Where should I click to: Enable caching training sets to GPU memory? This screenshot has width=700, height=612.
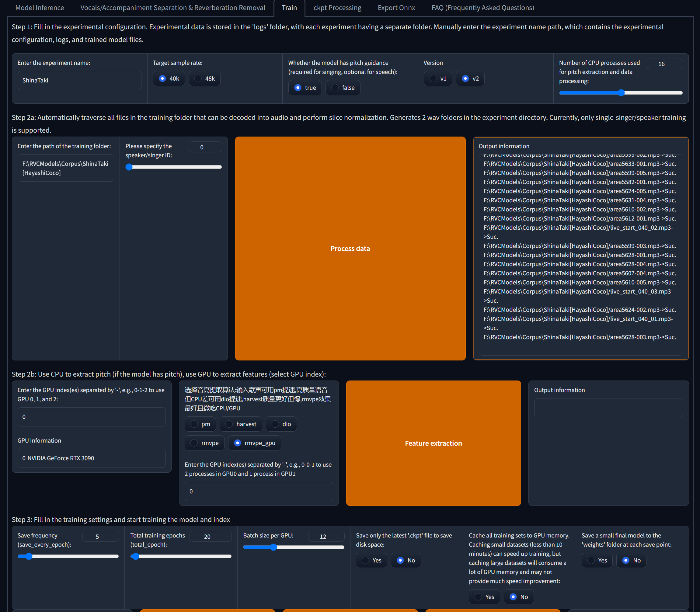tap(484, 596)
